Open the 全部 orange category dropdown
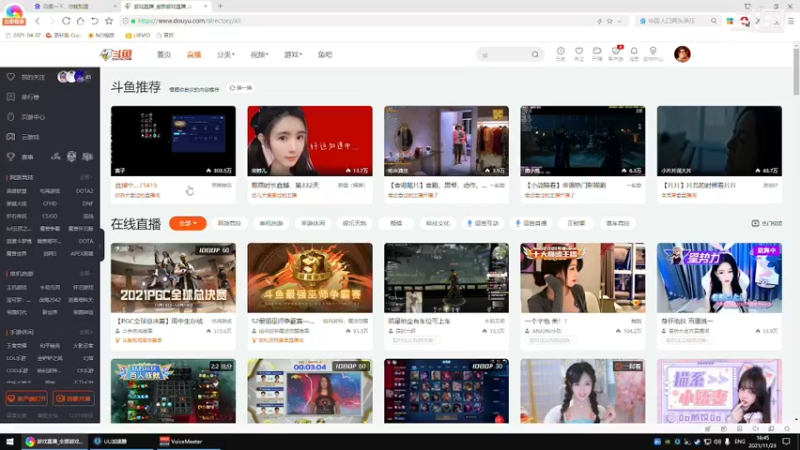 tap(188, 223)
